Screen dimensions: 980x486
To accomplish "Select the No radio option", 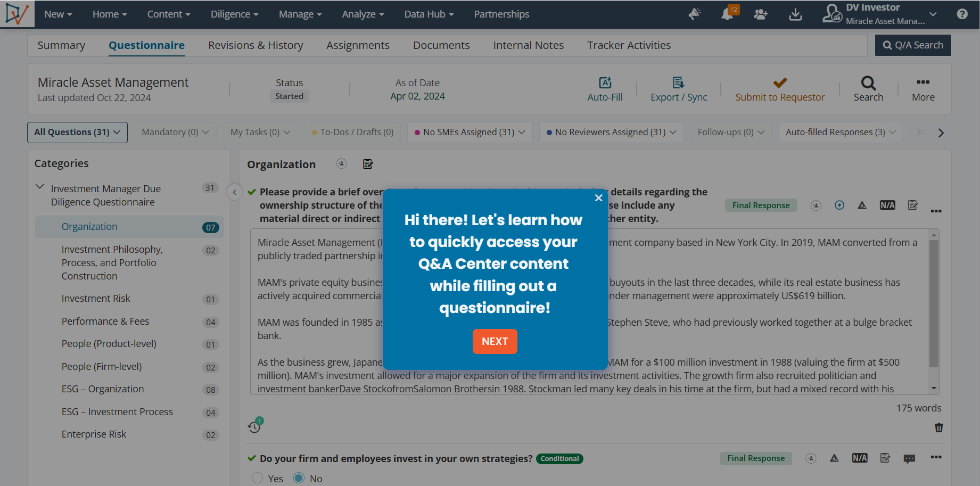I will pos(299,478).
